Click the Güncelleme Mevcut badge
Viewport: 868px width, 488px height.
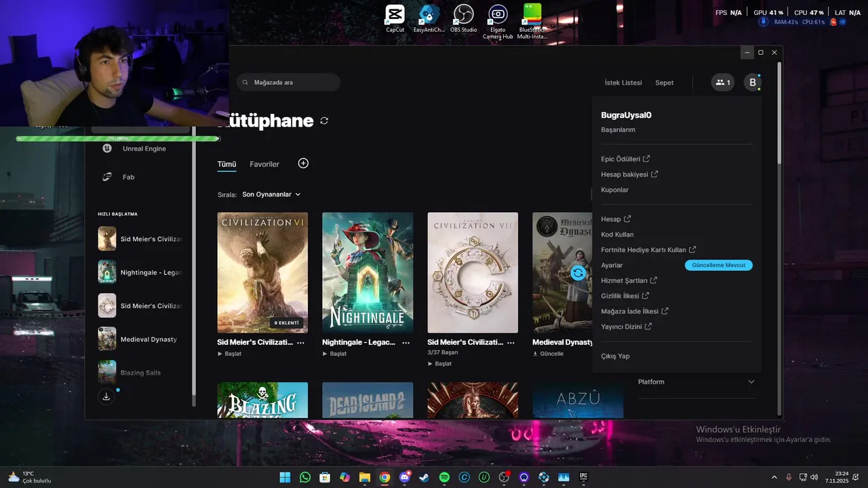tap(719, 265)
